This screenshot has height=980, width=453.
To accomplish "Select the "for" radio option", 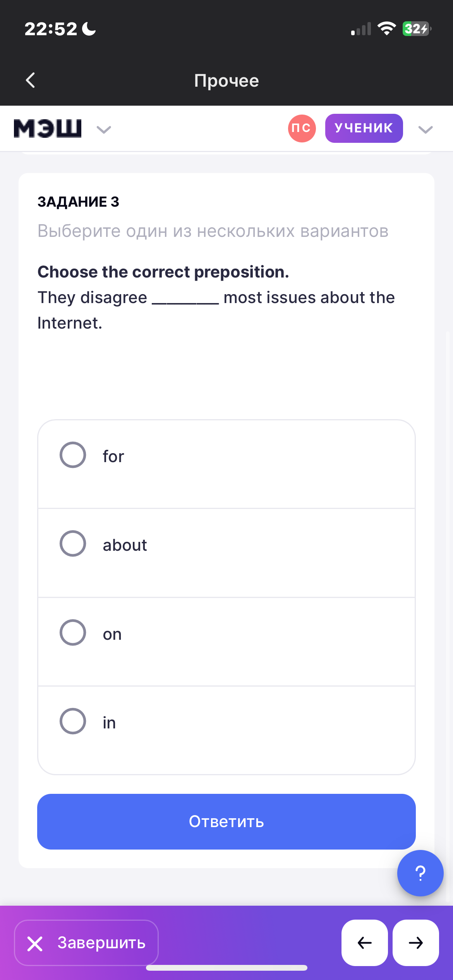I will pyautogui.click(x=73, y=455).
